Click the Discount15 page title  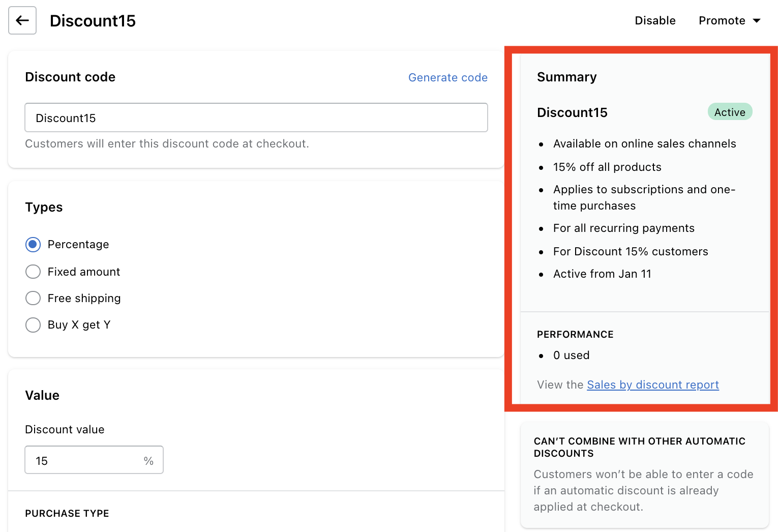tap(93, 21)
